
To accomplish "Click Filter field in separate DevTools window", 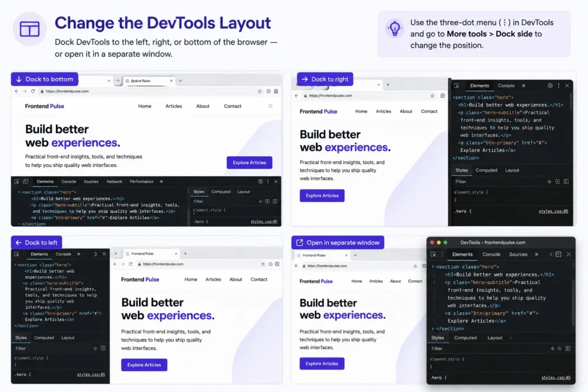I will click(x=488, y=348).
